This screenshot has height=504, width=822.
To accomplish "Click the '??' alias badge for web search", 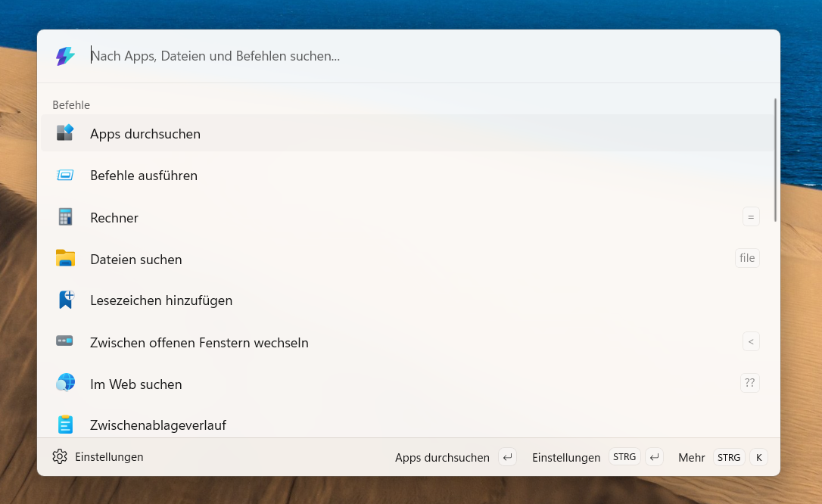I will [749, 383].
